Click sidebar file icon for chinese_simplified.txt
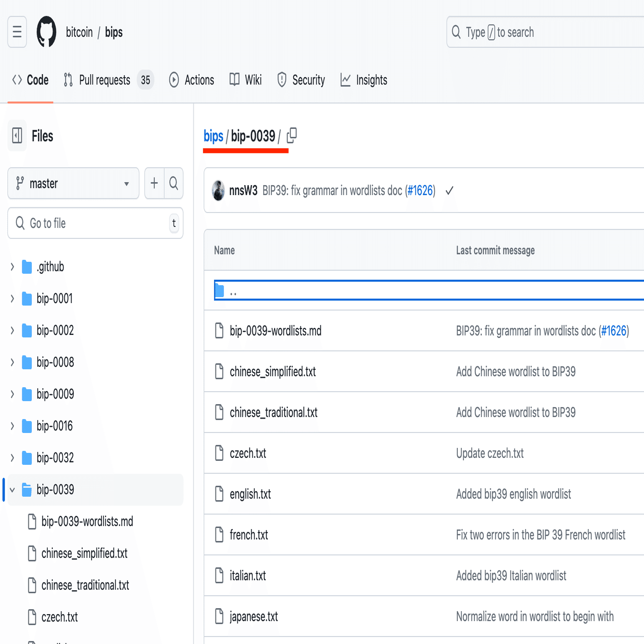 tap(32, 553)
